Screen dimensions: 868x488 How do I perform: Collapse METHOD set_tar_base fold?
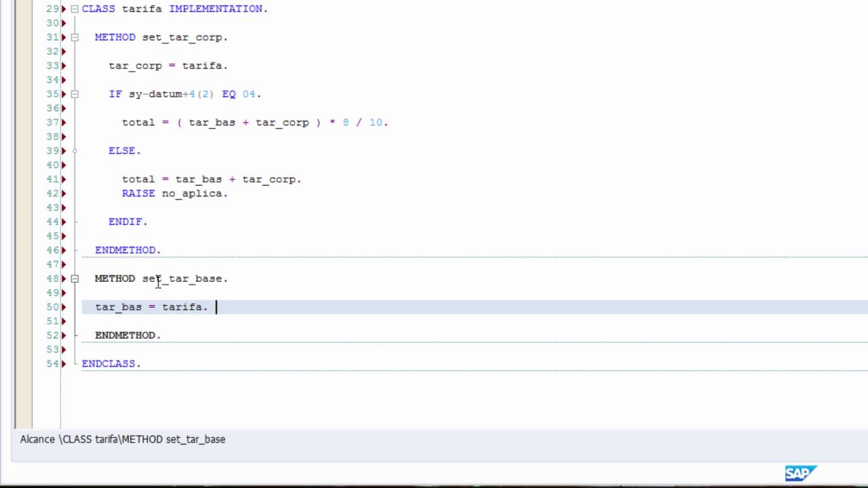(75, 279)
